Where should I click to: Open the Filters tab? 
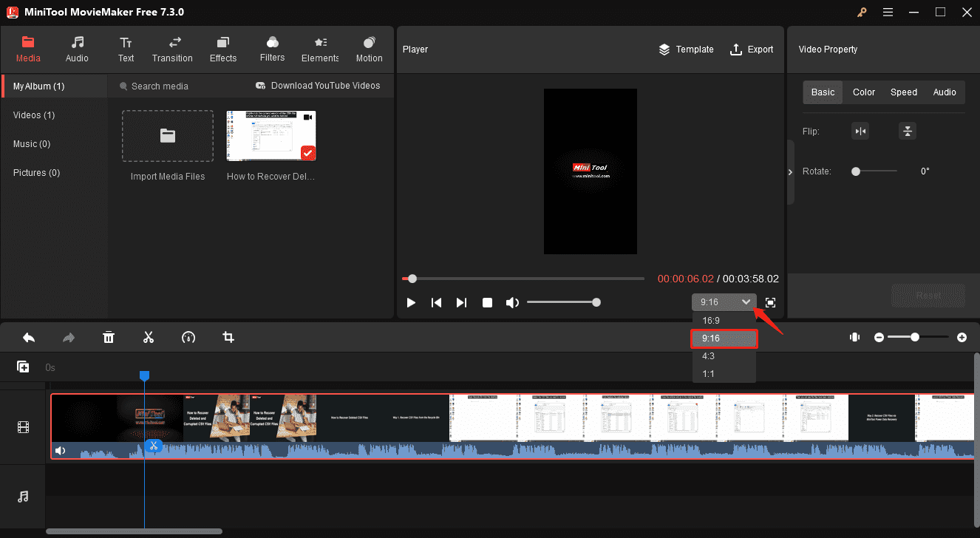[x=273, y=50]
